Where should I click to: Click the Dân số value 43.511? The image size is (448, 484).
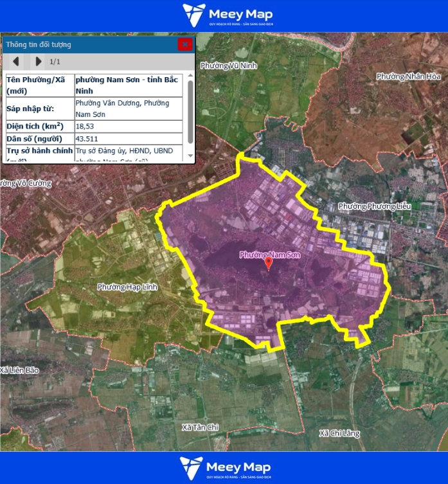tap(87, 139)
